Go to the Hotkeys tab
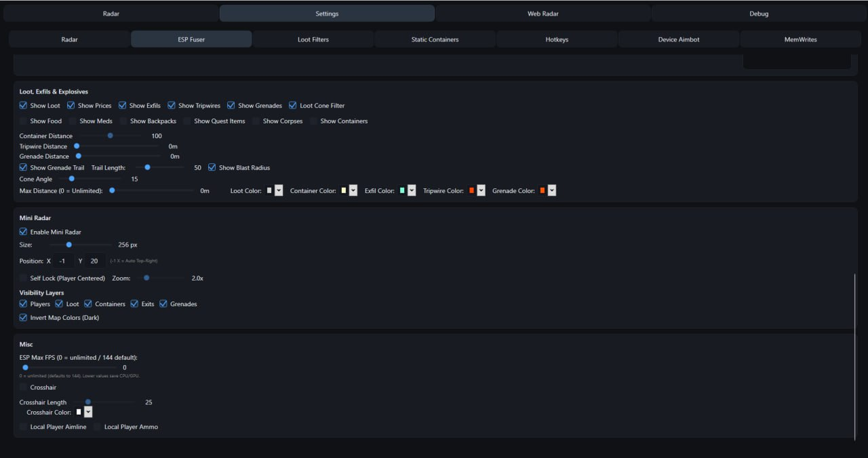Image resolution: width=868 pixels, height=458 pixels. click(x=557, y=39)
